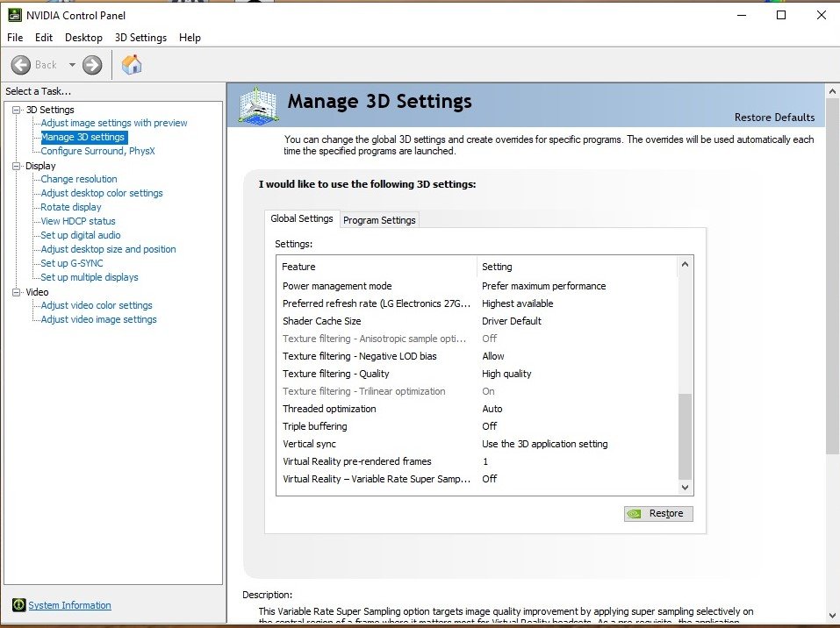Click System Information icon
The width and height of the screenshot is (840, 628).
coord(18,605)
